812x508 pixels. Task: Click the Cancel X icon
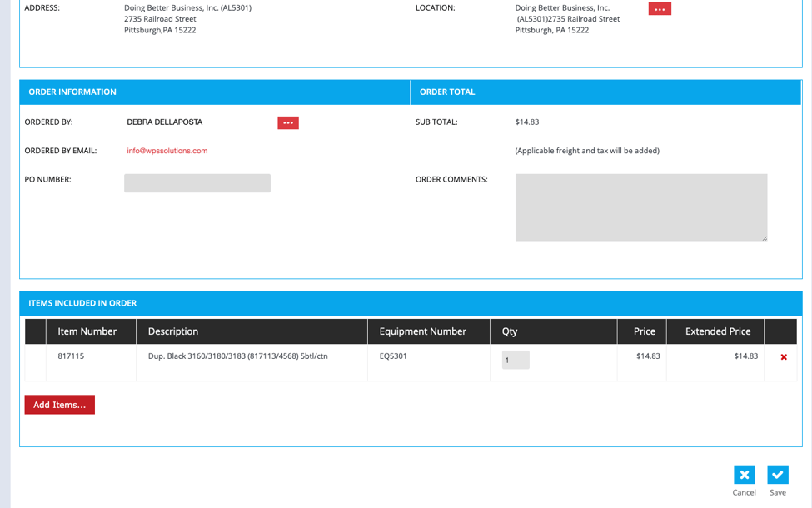coord(745,475)
